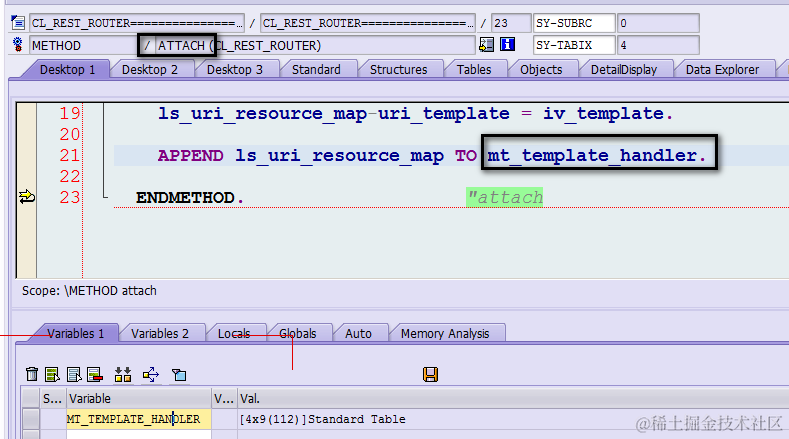
Task: Save variables with the floppy disk icon
Action: point(430,374)
